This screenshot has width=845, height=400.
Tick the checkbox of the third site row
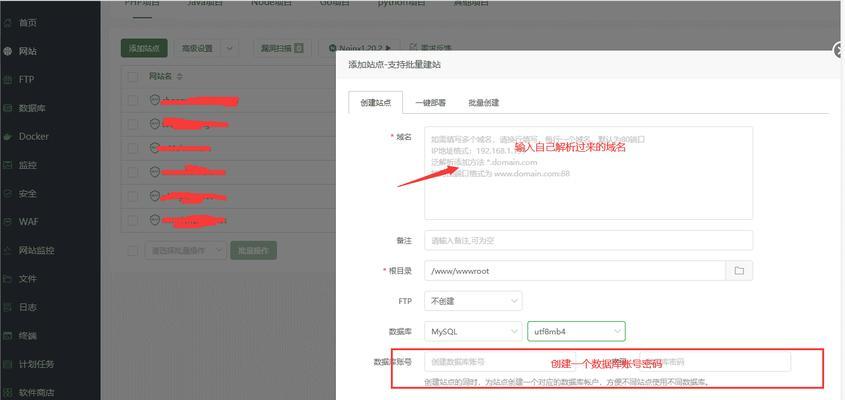(133, 148)
